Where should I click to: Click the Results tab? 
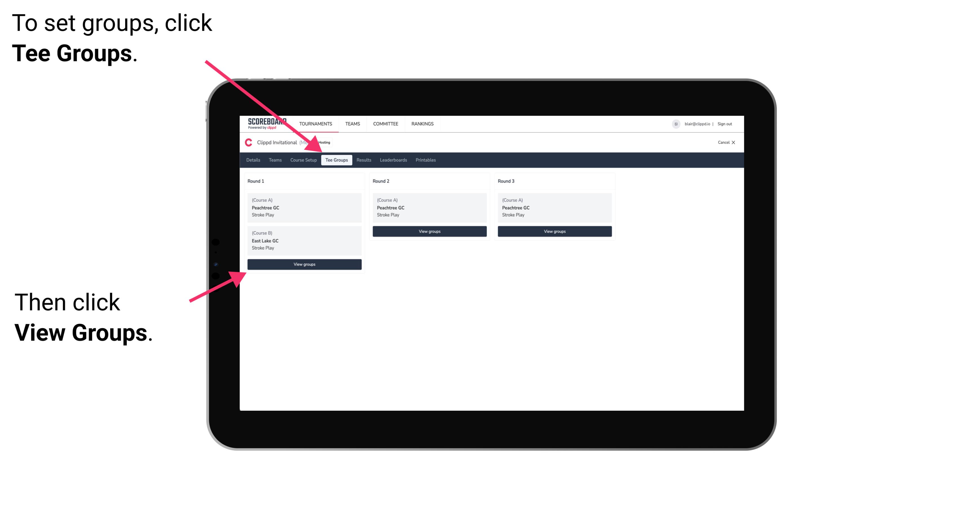(x=363, y=160)
